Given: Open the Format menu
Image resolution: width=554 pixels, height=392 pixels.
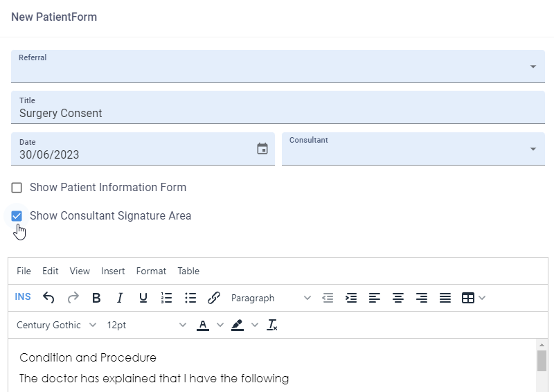Looking at the screenshot, I should pyautogui.click(x=151, y=271).
